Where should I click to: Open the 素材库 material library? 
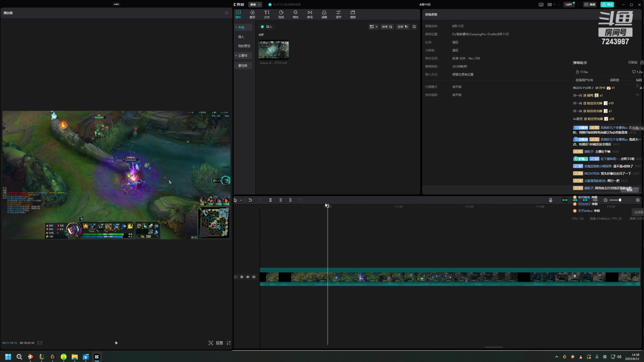pyautogui.click(x=243, y=66)
